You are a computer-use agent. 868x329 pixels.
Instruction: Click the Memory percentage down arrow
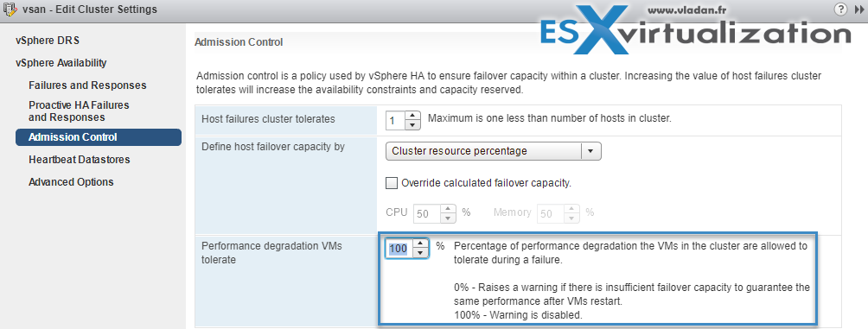point(572,218)
